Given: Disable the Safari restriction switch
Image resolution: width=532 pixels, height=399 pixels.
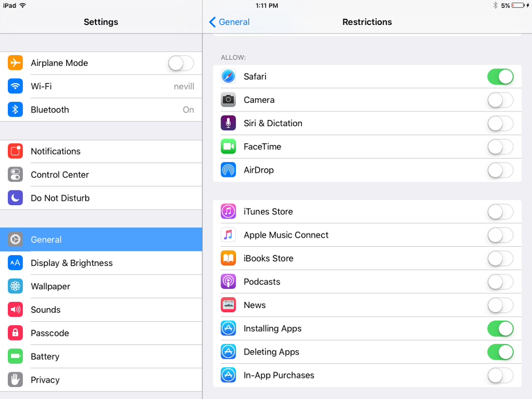Looking at the screenshot, I should pos(500,77).
